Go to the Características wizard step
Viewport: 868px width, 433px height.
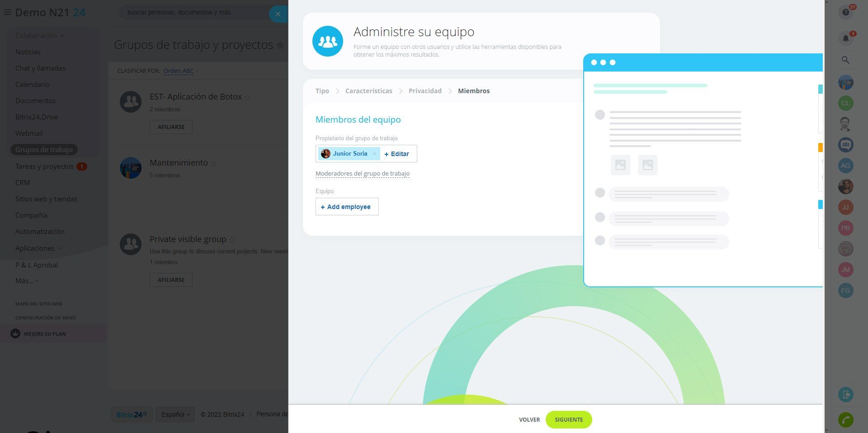(x=369, y=91)
